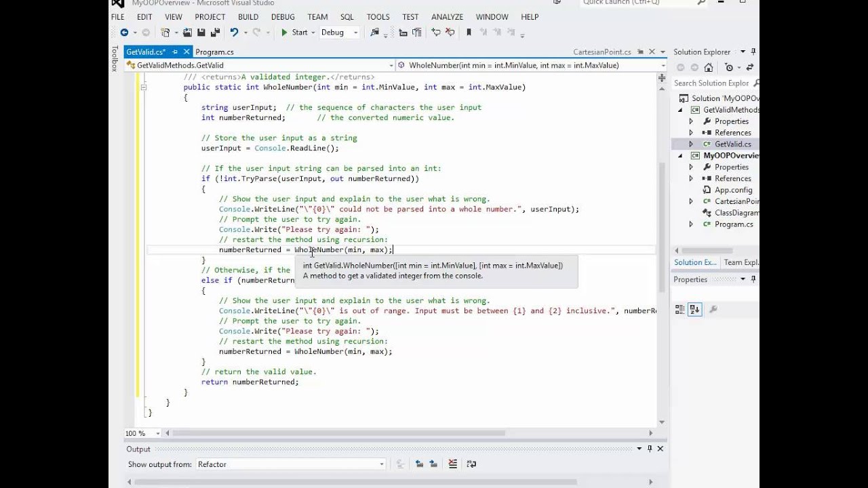Open the BUILD menu

248,17
